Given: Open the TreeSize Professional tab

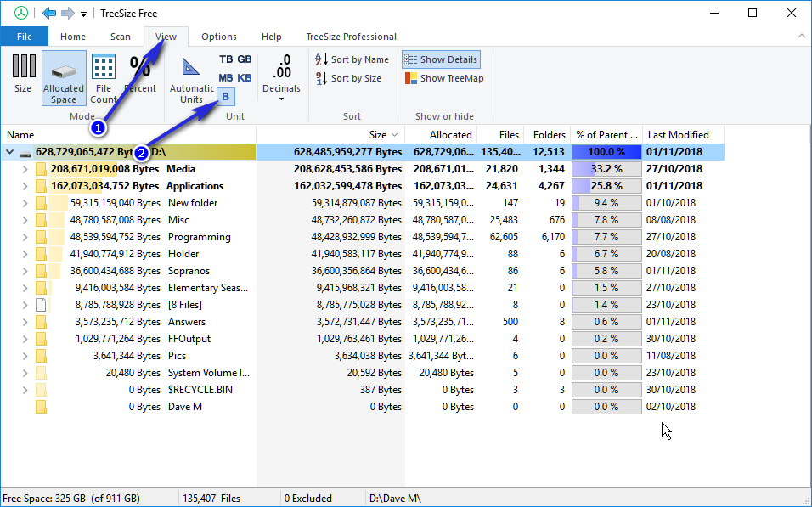Looking at the screenshot, I should point(351,37).
